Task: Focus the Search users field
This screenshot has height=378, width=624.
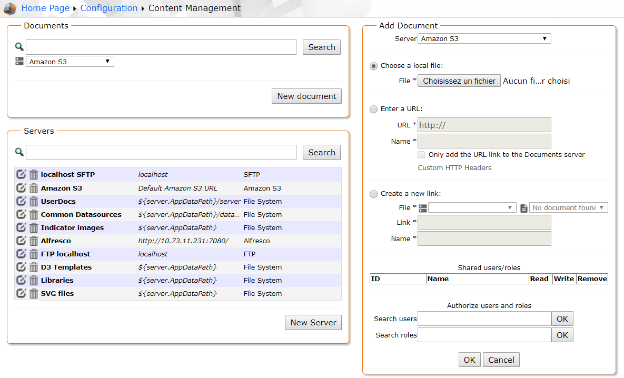Action: point(484,319)
